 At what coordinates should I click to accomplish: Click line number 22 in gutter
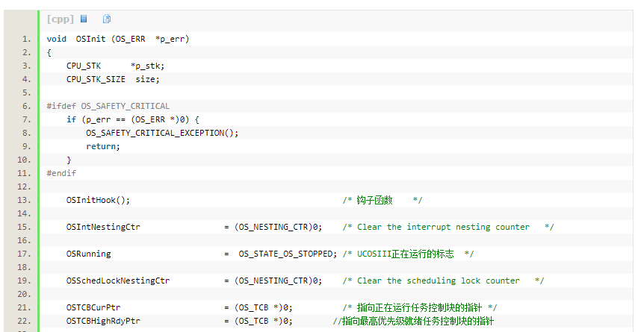click(x=24, y=321)
